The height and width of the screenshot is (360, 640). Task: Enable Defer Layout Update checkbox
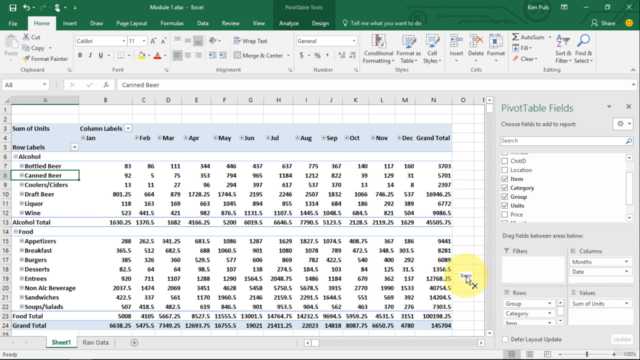click(505, 339)
